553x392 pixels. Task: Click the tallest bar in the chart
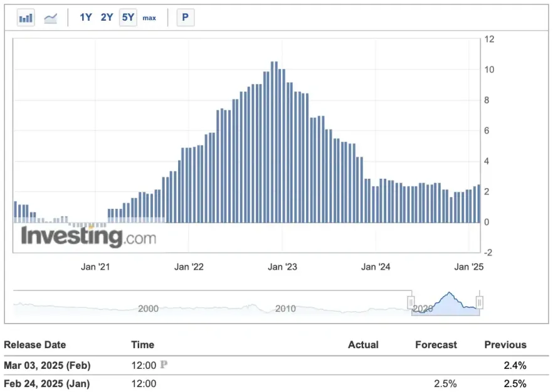tap(274, 141)
